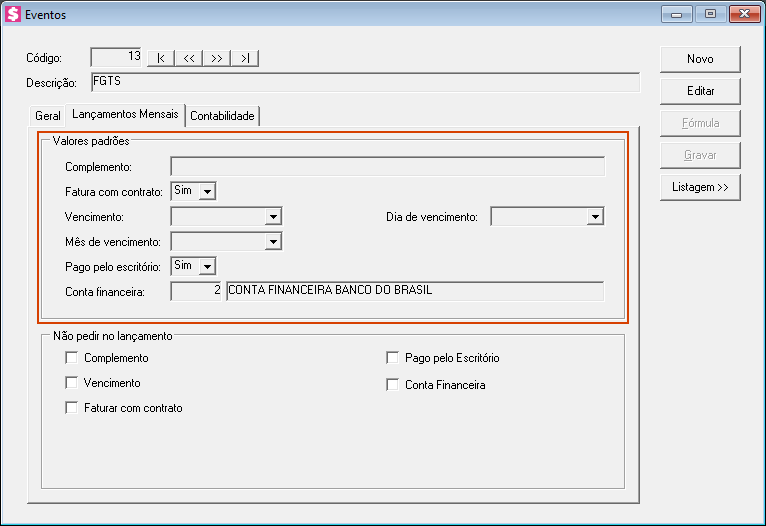Image resolution: width=766 pixels, height=526 pixels.
Task: Go to next record with >> button
Action: [216, 58]
